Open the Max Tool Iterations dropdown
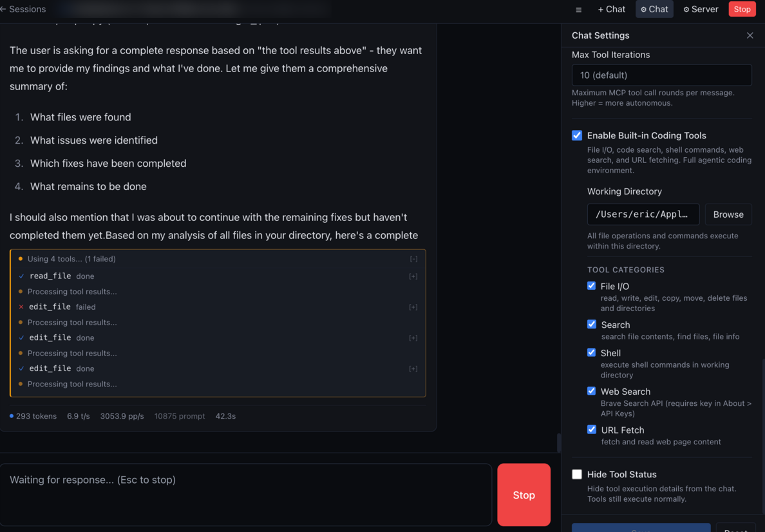This screenshot has width=765, height=532. pos(661,75)
